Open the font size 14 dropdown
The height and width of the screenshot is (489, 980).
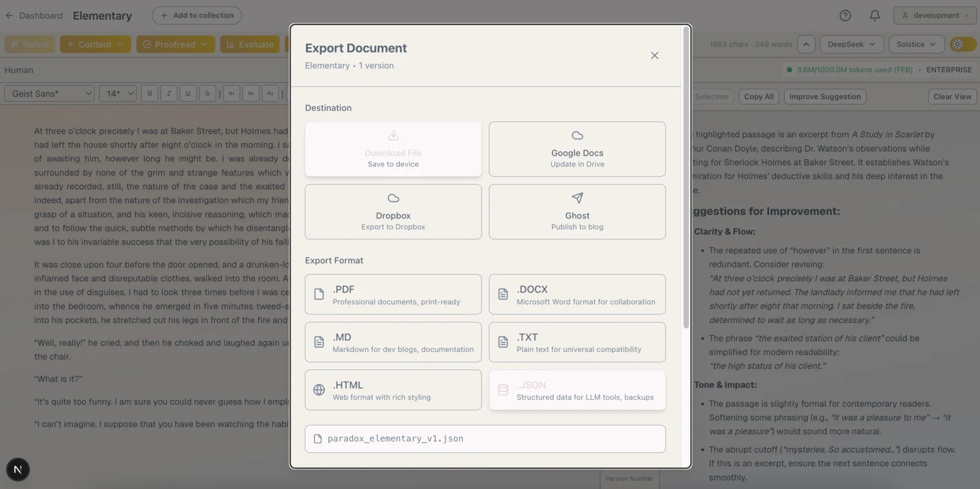[x=118, y=94]
